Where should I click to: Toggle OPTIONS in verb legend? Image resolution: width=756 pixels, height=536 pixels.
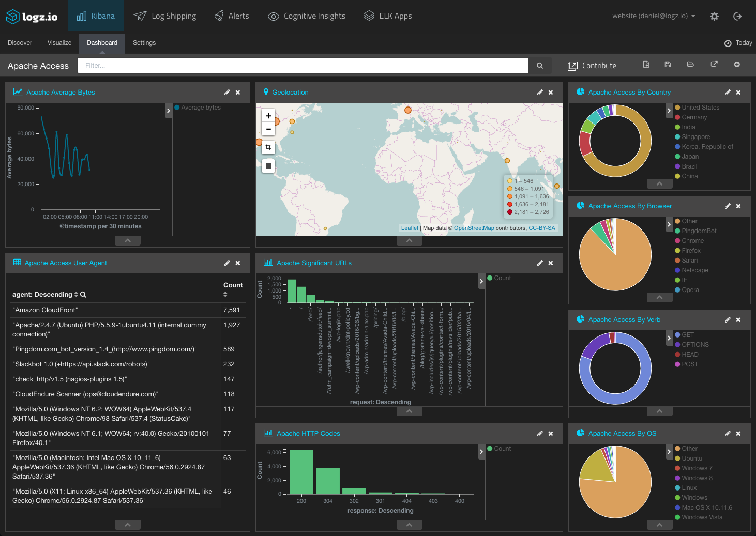pos(692,345)
